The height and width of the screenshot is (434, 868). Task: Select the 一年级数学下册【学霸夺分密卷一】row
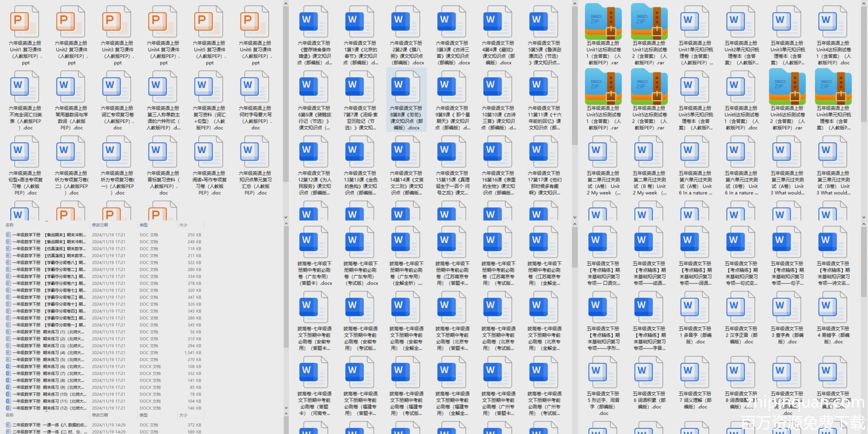coord(104,325)
